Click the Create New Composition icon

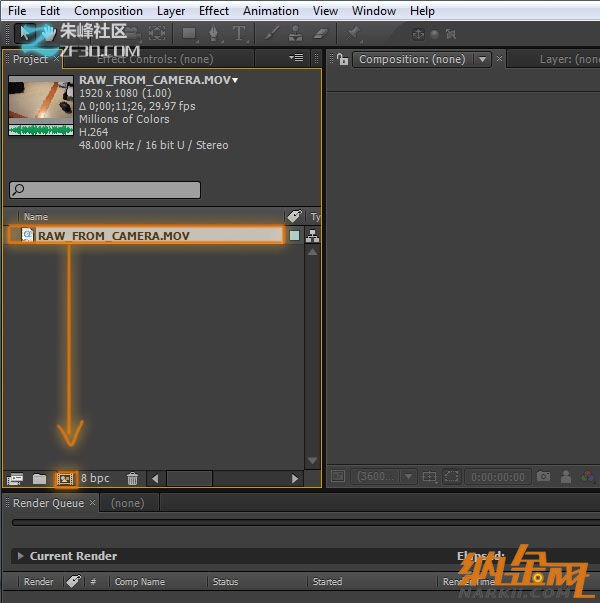pyautogui.click(x=66, y=479)
